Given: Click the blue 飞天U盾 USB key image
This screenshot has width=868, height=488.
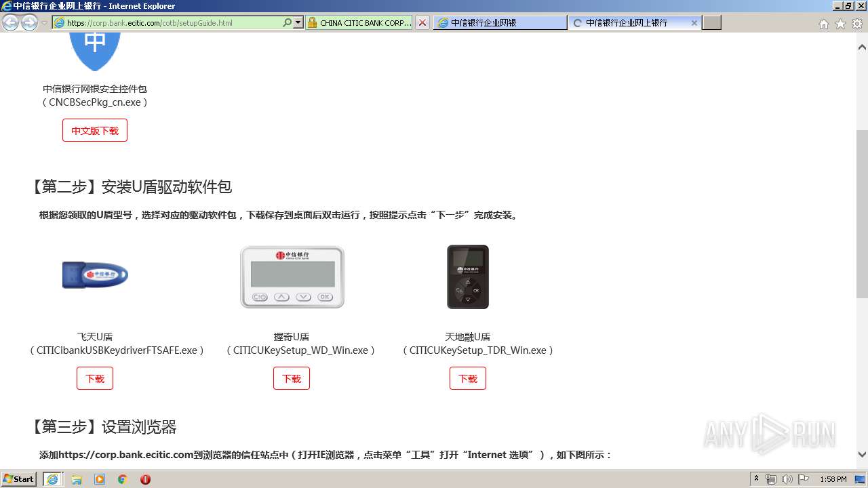Looking at the screenshot, I should tap(95, 274).
